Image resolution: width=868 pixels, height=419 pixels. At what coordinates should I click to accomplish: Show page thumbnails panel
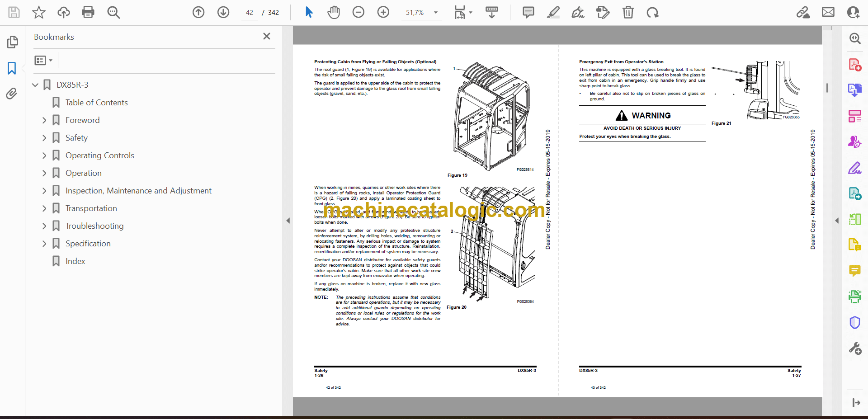pyautogui.click(x=12, y=42)
